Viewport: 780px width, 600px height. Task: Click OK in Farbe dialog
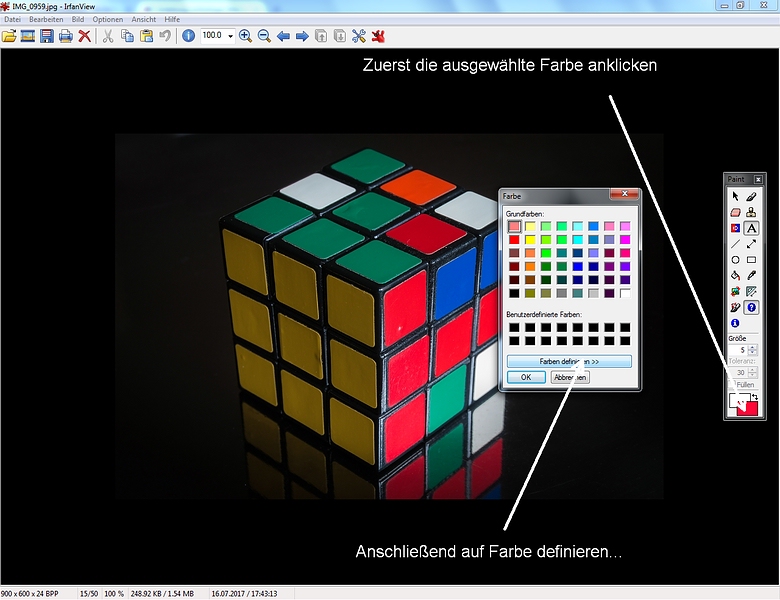click(x=526, y=378)
